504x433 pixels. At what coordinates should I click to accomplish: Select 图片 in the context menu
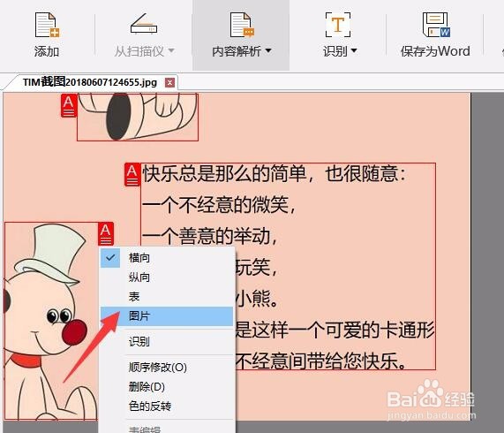coord(167,316)
